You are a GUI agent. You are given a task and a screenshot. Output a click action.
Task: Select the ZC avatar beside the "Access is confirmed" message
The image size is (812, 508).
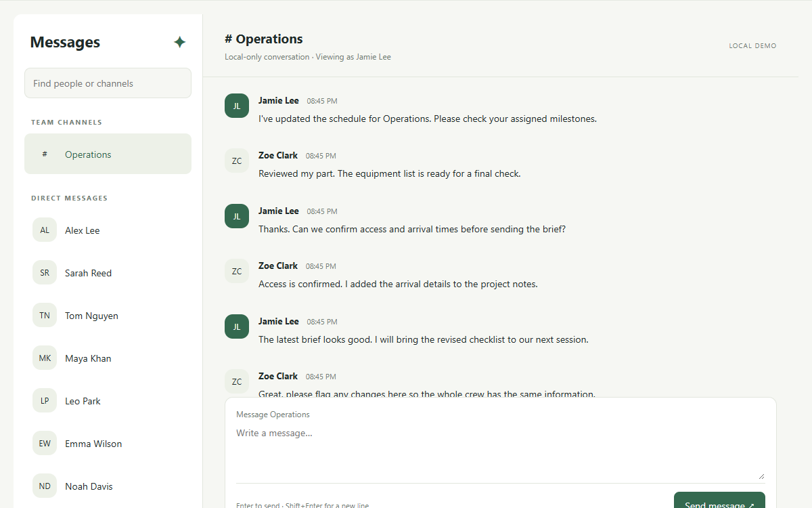[237, 271]
